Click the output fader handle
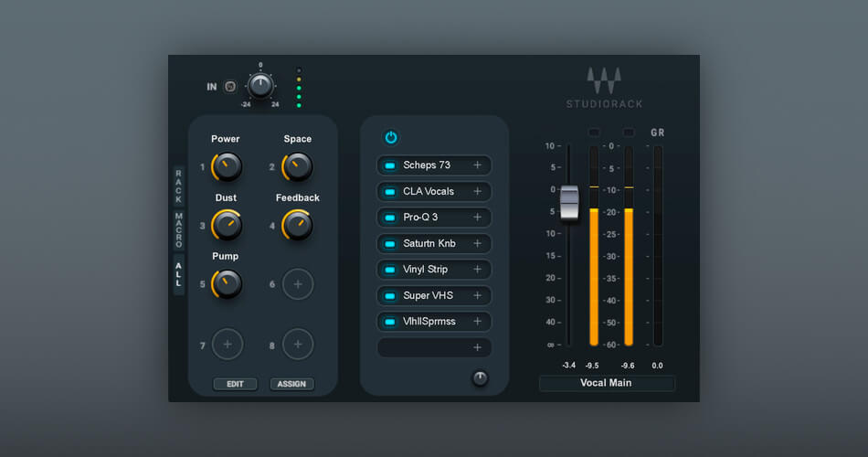 click(x=569, y=203)
